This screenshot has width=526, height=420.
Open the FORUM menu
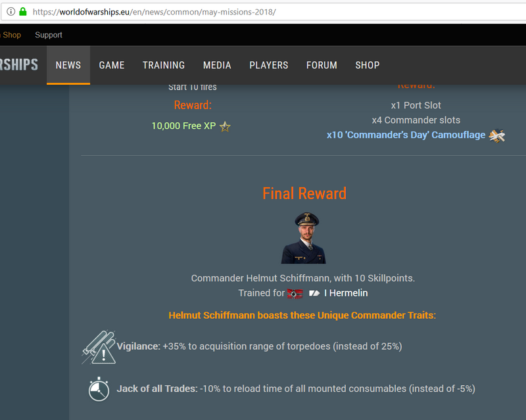click(322, 65)
